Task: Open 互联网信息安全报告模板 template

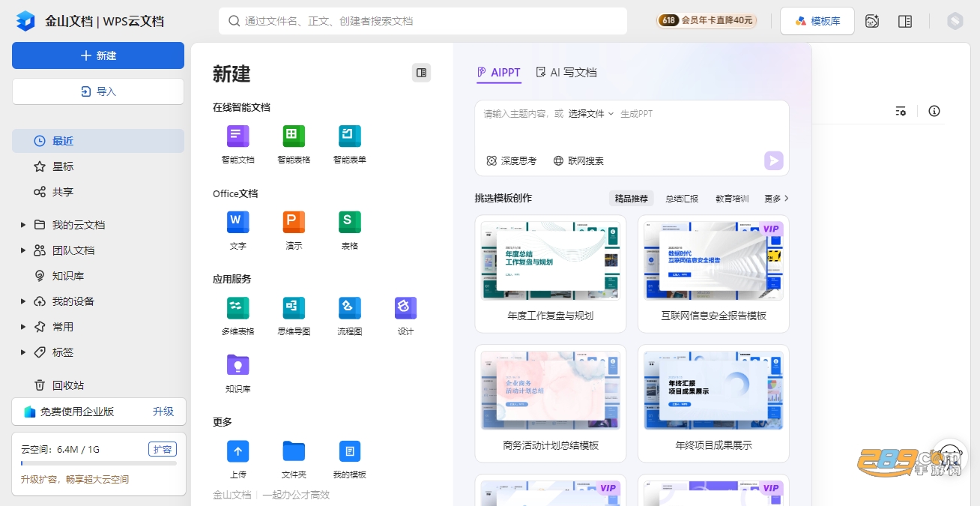Action: click(x=713, y=274)
